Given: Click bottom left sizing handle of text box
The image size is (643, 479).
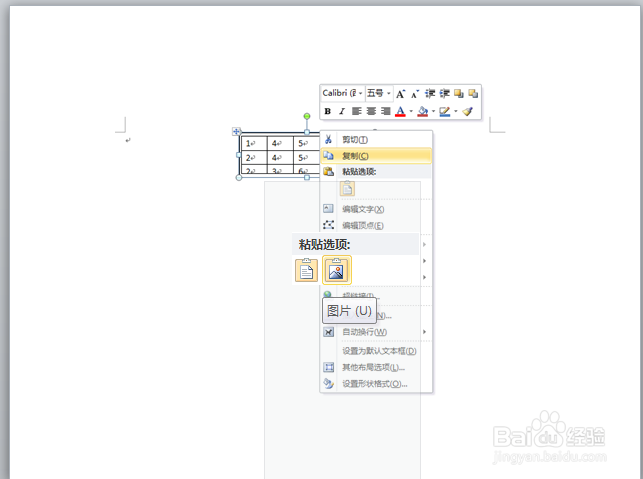Looking at the screenshot, I should [239, 178].
